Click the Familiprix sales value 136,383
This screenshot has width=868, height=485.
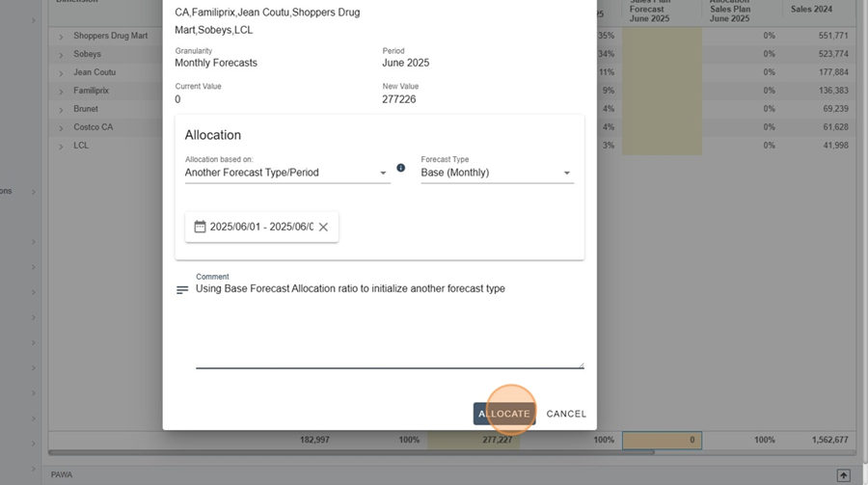click(x=833, y=91)
